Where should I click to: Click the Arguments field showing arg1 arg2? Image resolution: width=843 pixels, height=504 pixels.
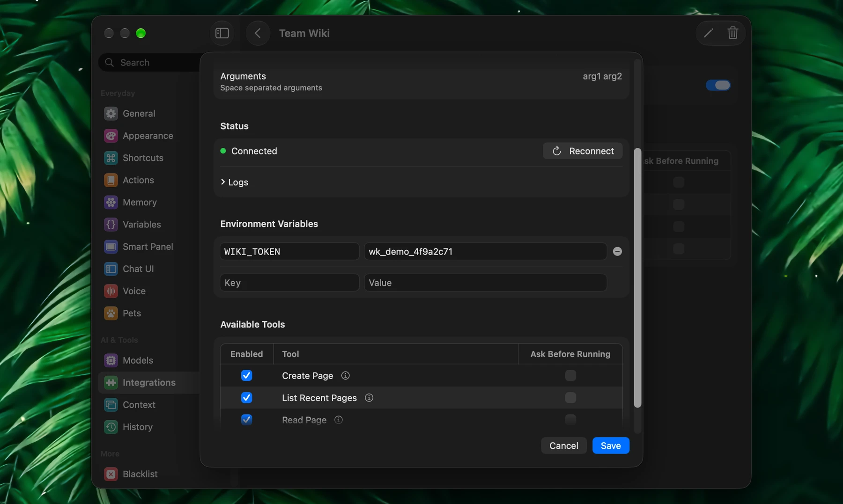[x=602, y=76]
